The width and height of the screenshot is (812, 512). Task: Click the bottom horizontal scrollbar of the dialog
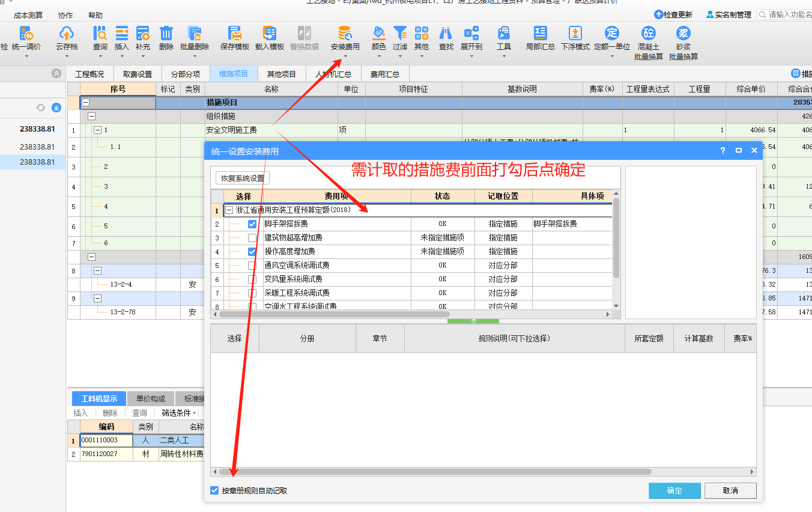pos(435,472)
